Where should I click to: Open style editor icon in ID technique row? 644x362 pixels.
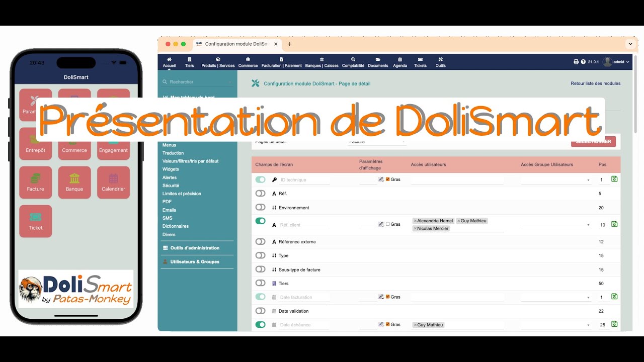click(381, 179)
